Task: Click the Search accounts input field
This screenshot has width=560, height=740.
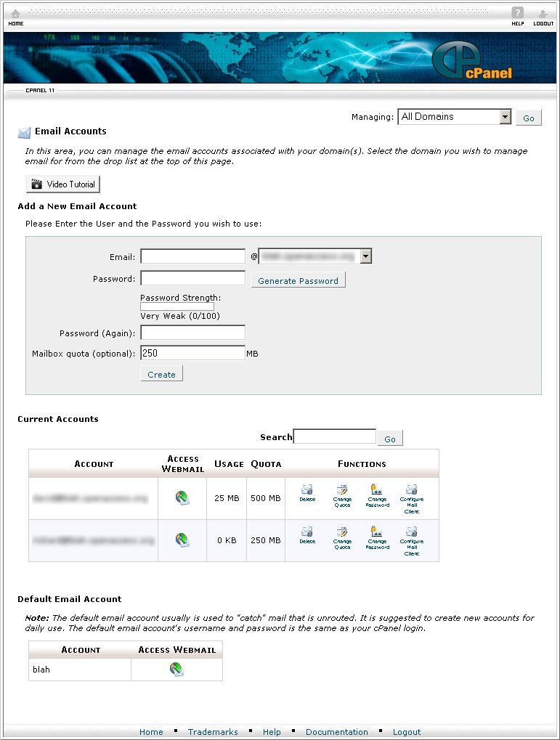Action: 335,436
